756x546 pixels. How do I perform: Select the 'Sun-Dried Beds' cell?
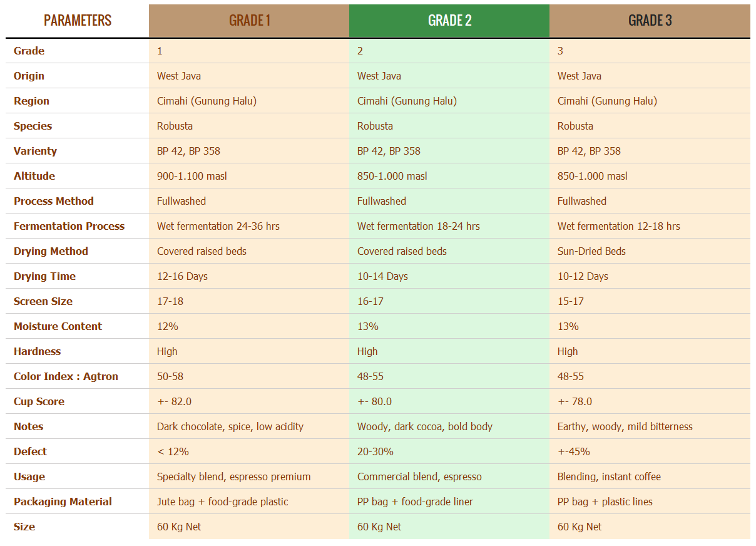coord(591,251)
